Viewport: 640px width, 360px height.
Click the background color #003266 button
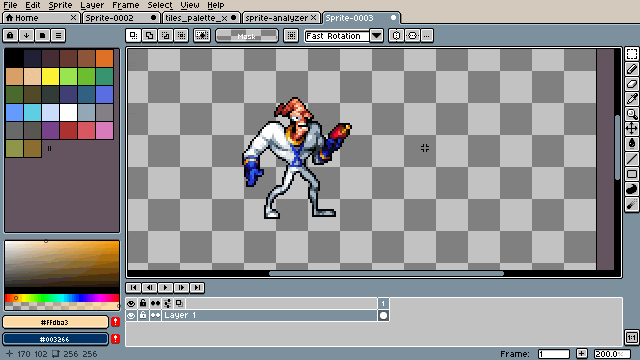[x=56, y=339]
